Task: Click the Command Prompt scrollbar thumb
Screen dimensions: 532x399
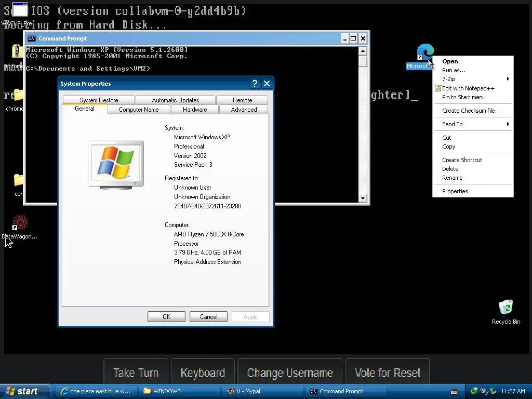Action: pos(363,61)
